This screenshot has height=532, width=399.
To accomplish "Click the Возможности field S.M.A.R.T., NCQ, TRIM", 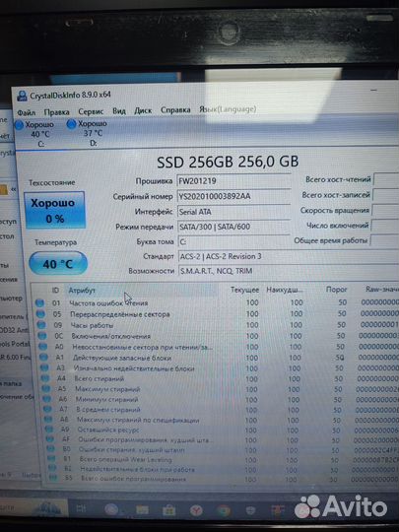I will 289,271.
